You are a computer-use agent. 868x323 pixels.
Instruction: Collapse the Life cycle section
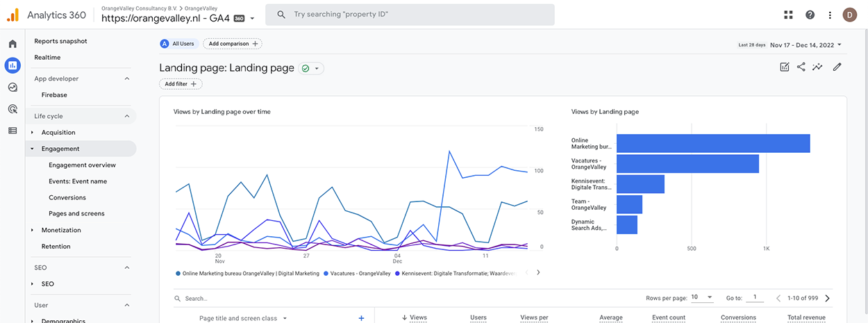(127, 116)
